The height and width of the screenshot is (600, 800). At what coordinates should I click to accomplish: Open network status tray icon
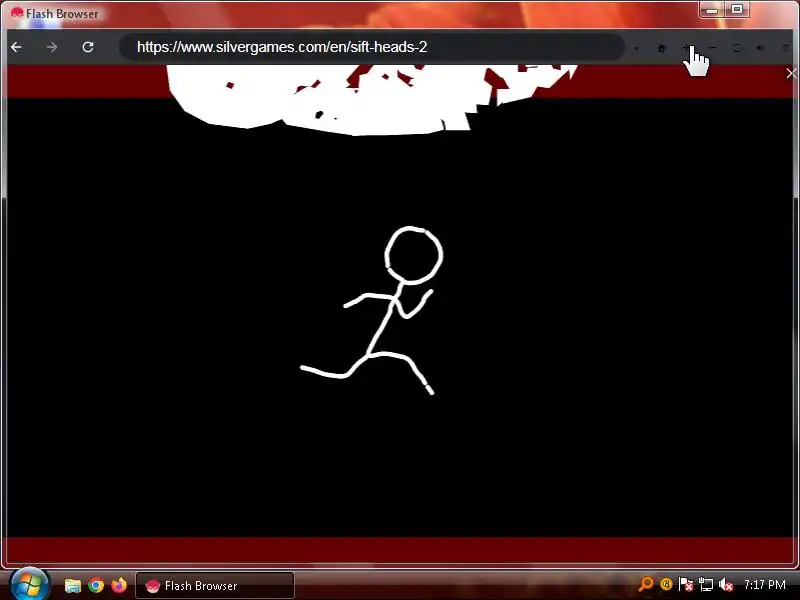pyautogui.click(x=706, y=584)
